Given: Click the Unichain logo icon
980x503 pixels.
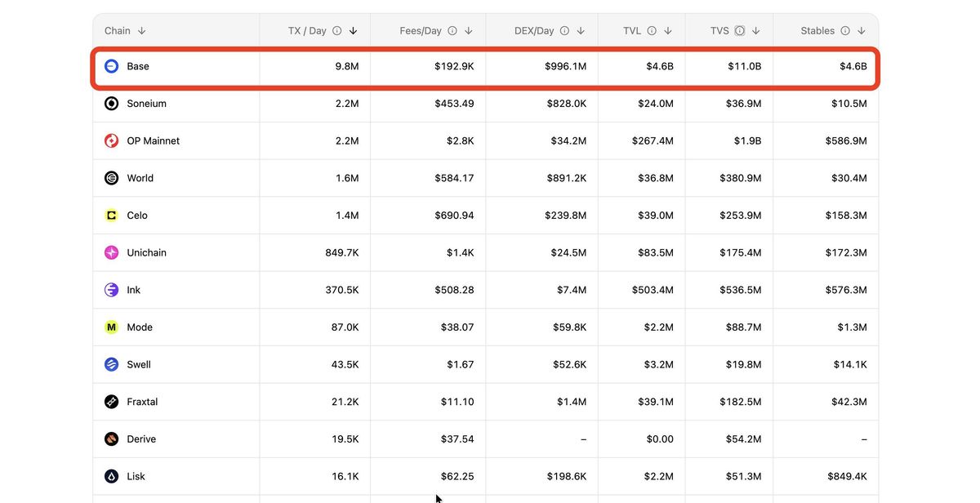Looking at the screenshot, I should click(112, 252).
